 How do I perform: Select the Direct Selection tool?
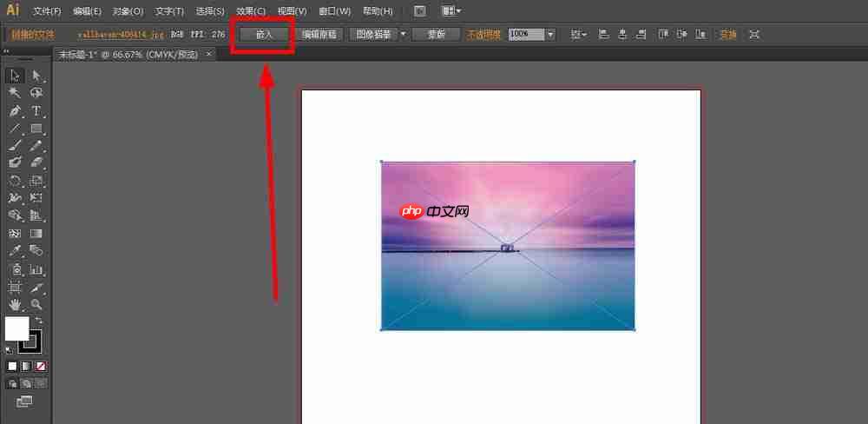pyautogui.click(x=36, y=76)
